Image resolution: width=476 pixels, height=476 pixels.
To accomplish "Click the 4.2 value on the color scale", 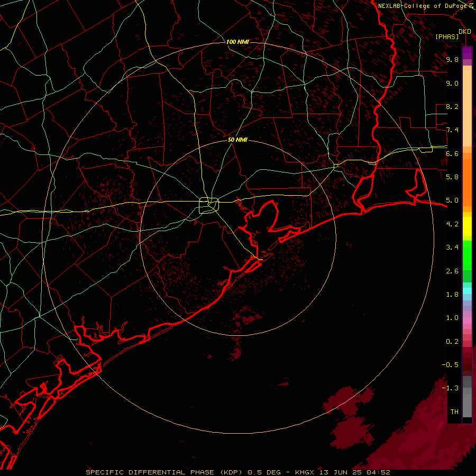I will (452, 224).
